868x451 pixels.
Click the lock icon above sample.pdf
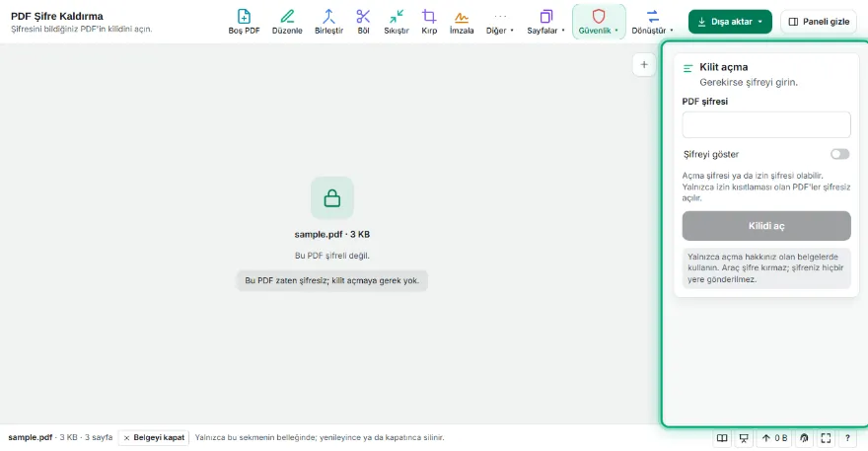tap(332, 197)
